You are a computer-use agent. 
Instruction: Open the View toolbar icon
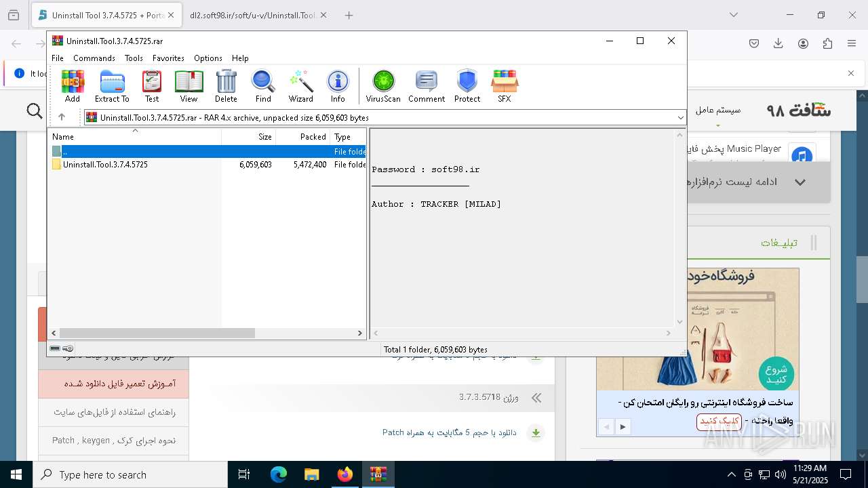pos(189,86)
